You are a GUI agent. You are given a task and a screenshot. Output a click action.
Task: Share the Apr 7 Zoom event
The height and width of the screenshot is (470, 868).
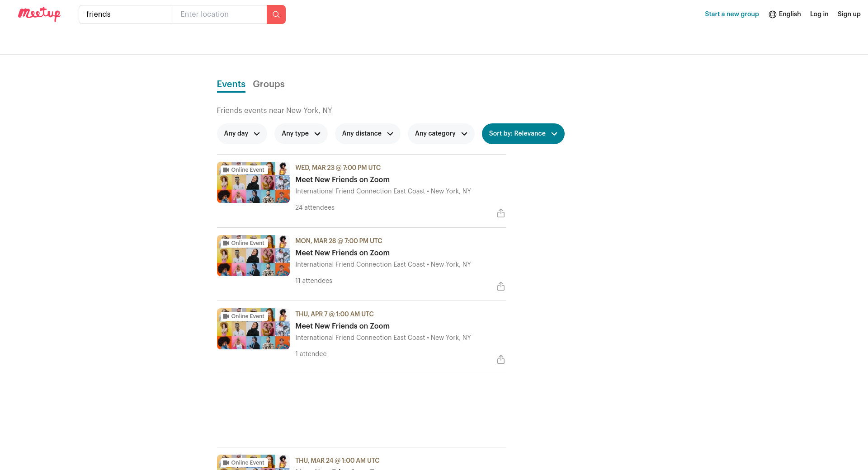click(x=500, y=360)
